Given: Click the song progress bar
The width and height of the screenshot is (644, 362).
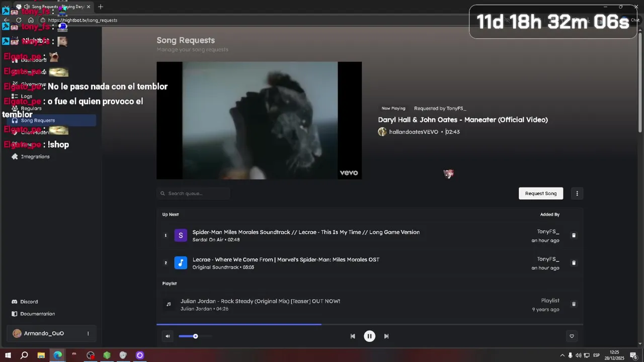Looking at the screenshot, I should pos(370,324).
